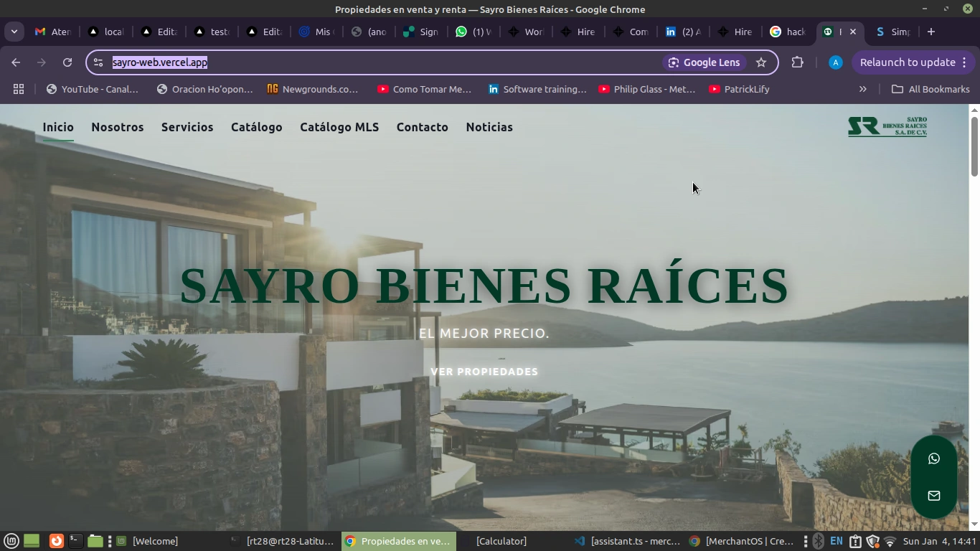980x551 pixels.
Task: Open Chrome Extensions puzzle icon
Action: pyautogui.click(x=797, y=62)
